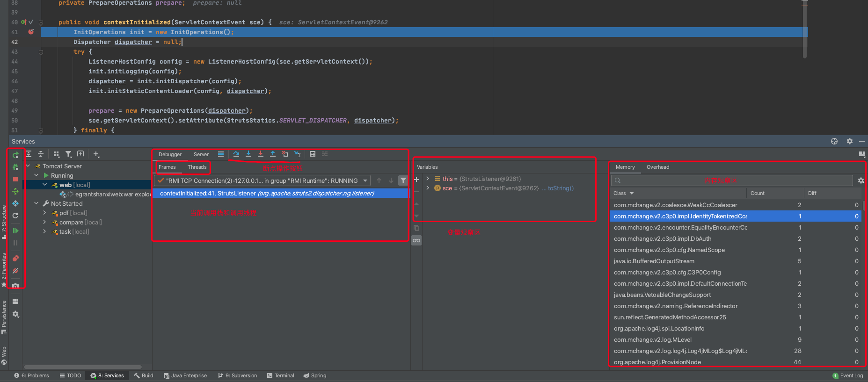
Task: Stop the server with the red square
Action: [15, 179]
